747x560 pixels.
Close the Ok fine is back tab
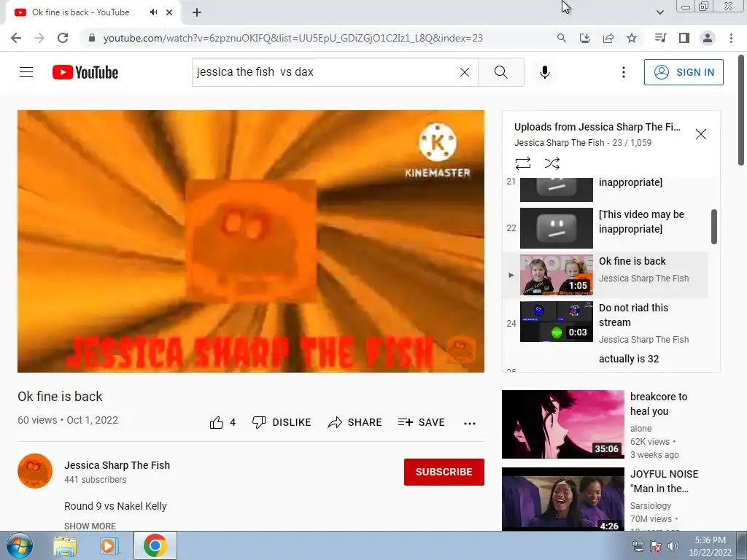pos(169,12)
